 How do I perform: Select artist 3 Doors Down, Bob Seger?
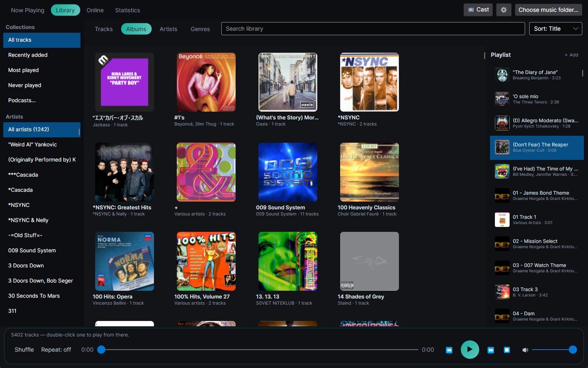[x=42, y=281]
